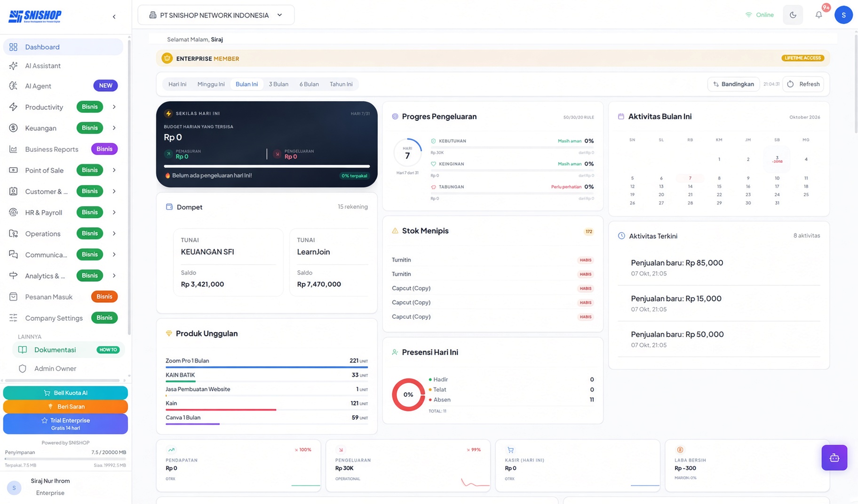Expand the Productivity menu
This screenshot has height=504, width=858.
(114, 107)
